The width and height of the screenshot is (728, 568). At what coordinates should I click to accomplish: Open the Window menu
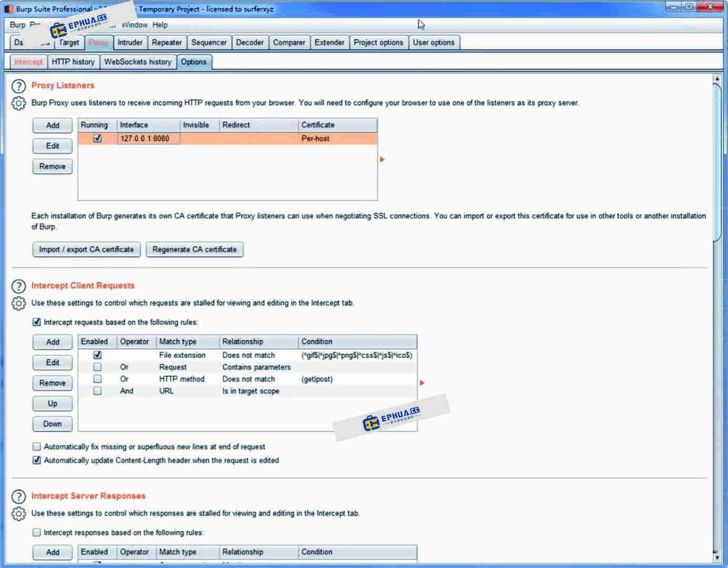(134, 25)
